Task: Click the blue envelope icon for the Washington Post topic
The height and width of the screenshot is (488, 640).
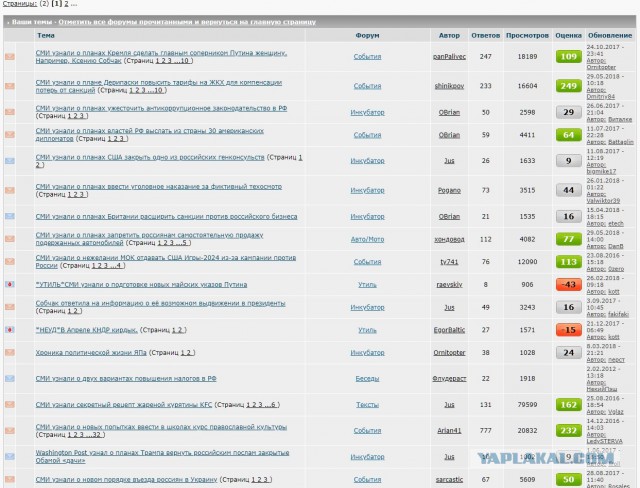Action: pyautogui.click(x=10, y=457)
